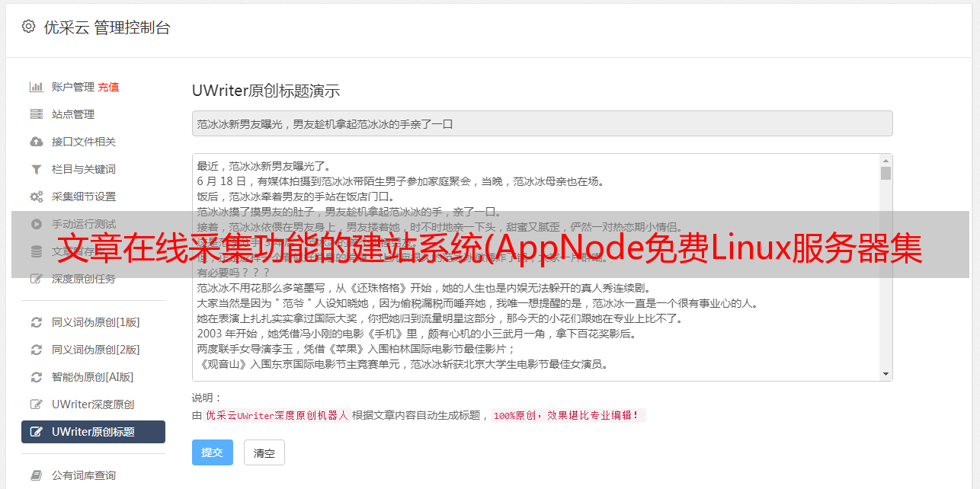Open the 智能伪原创[AI版] menu item

[x=92, y=377]
